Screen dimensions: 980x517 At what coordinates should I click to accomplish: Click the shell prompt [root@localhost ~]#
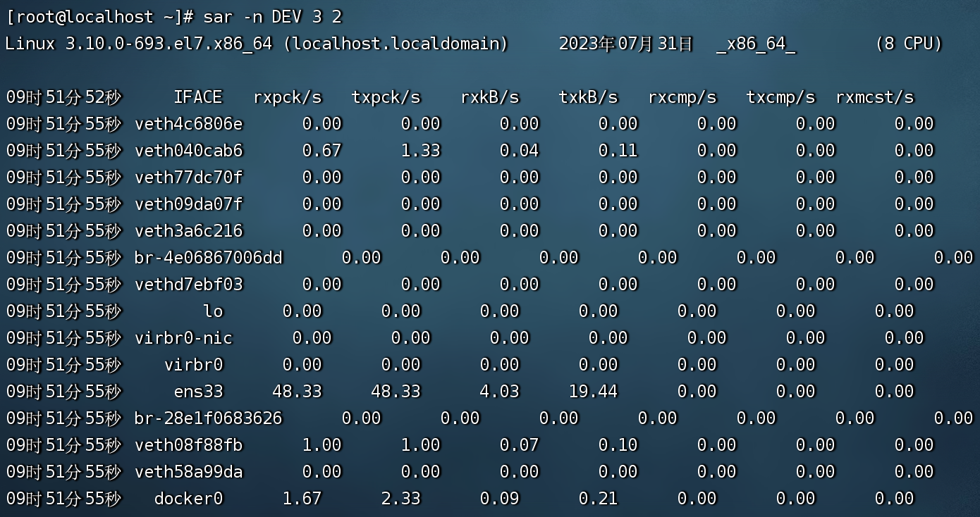(99, 17)
